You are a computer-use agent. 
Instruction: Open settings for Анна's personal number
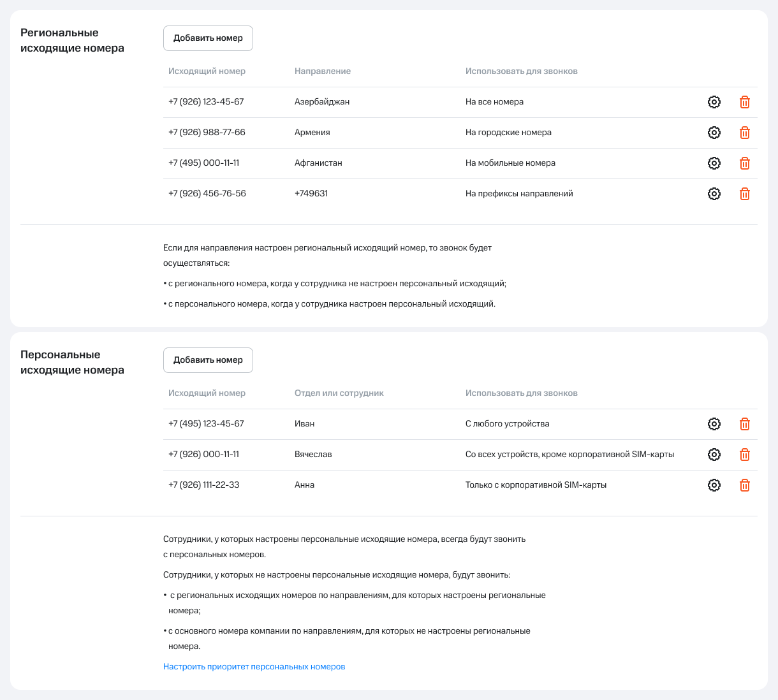(714, 485)
